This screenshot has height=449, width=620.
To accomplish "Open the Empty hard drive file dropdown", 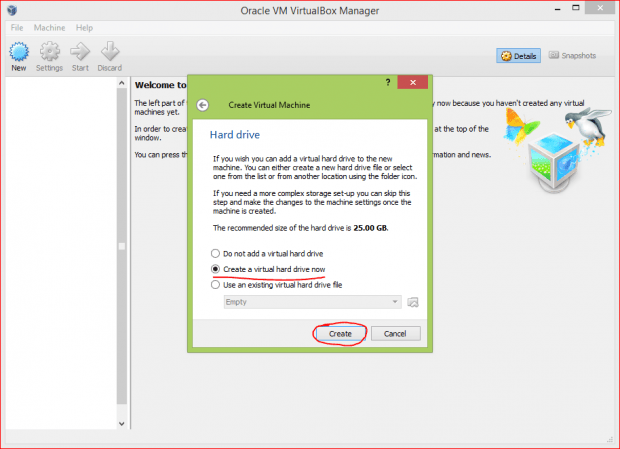I will [x=312, y=302].
